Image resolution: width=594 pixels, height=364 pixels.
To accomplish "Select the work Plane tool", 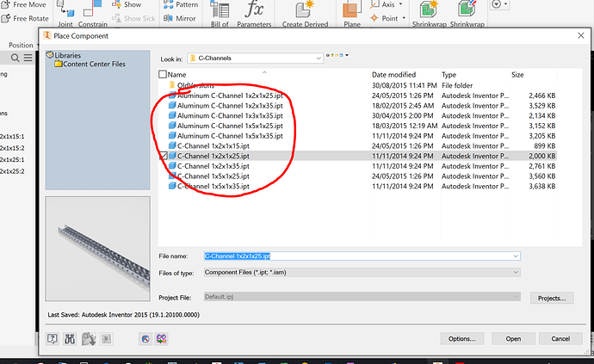I will 352,14.
